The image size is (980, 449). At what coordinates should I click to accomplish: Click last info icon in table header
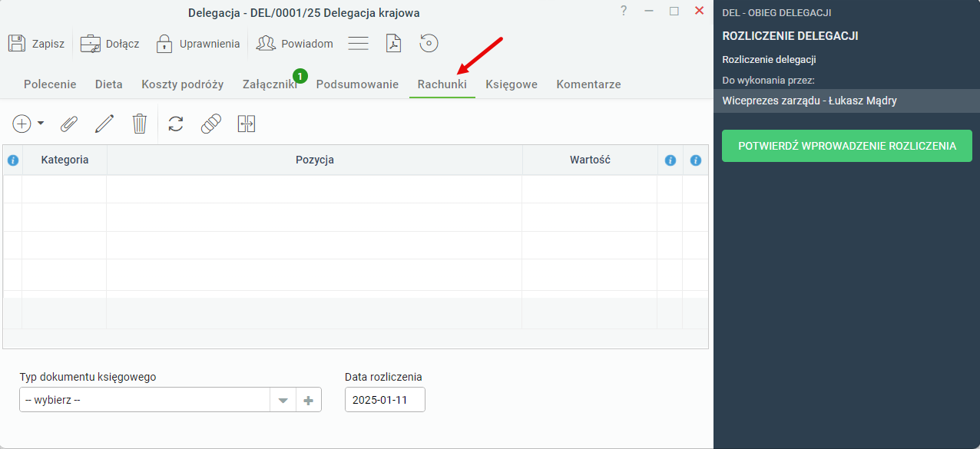point(696,160)
